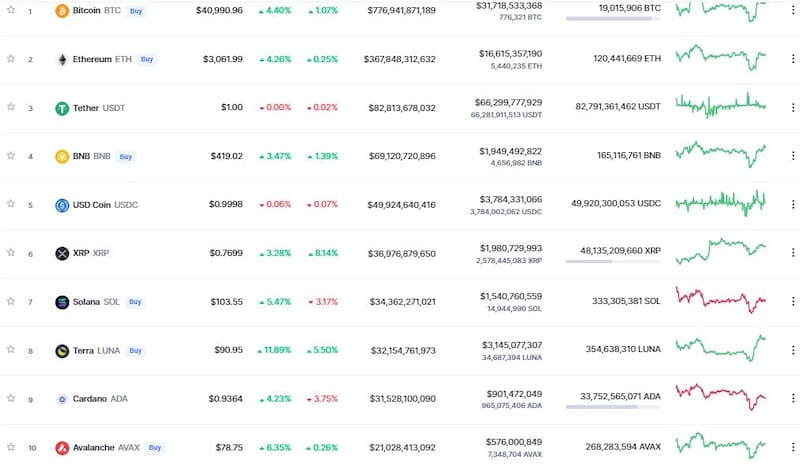Star Tether to add to watchlist
The height and width of the screenshot is (464, 800).
tap(11, 108)
